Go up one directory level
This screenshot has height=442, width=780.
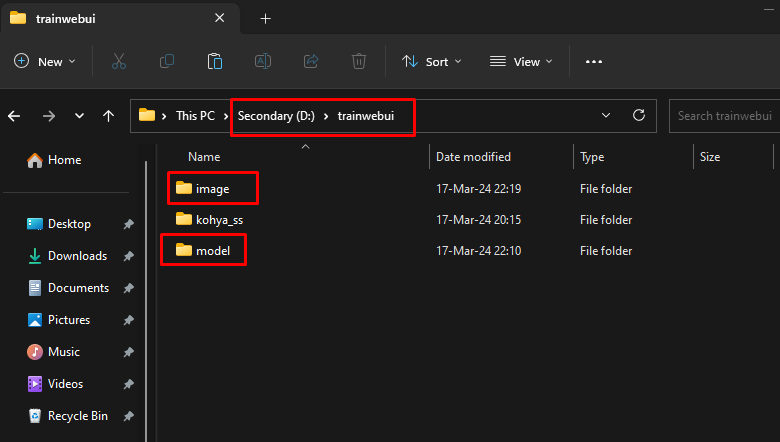coord(108,116)
